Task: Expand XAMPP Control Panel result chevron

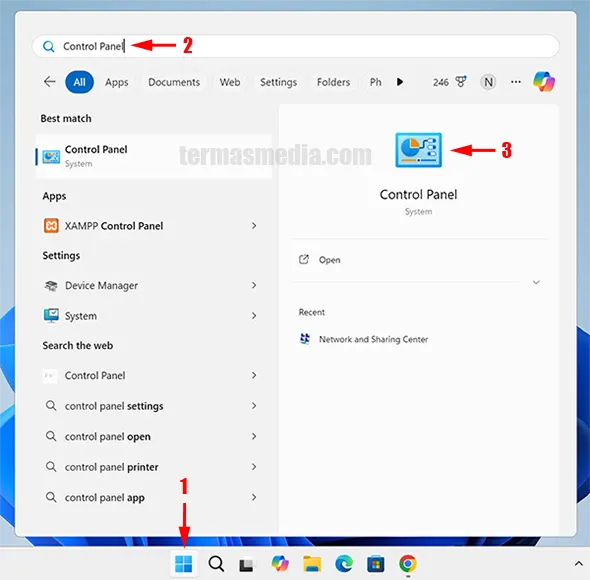Action: tap(254, 225)
